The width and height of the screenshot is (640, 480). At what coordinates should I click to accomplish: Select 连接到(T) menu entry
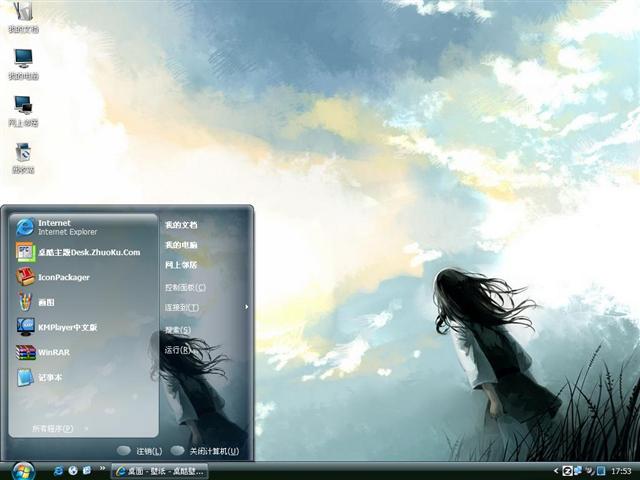pos(182,307)
